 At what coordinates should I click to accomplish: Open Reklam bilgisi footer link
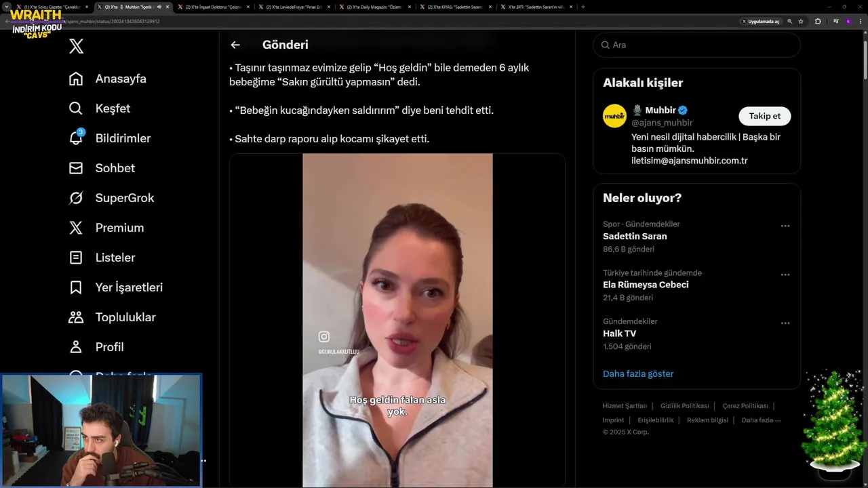coord(707,420)
